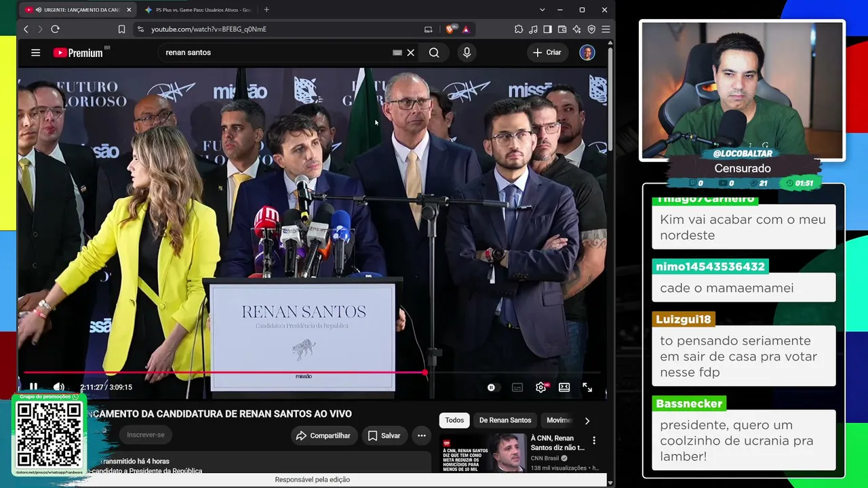Close the URGENTE YouTube tab

click(x=129, y=10)
